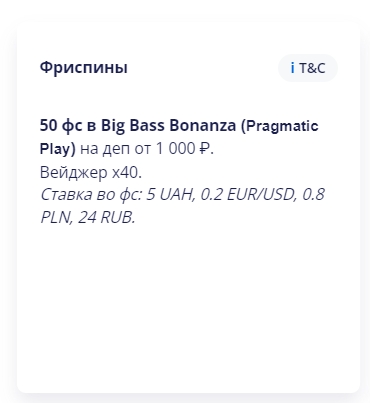The image size is (370, 403).
Task: Select the "Big Bass Bonanza" game name
Action: point(168,126)
